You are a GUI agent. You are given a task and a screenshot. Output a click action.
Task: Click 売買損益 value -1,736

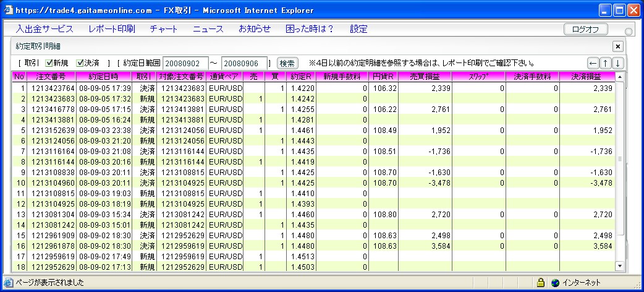pyautogui.click(x=439, y=152)
